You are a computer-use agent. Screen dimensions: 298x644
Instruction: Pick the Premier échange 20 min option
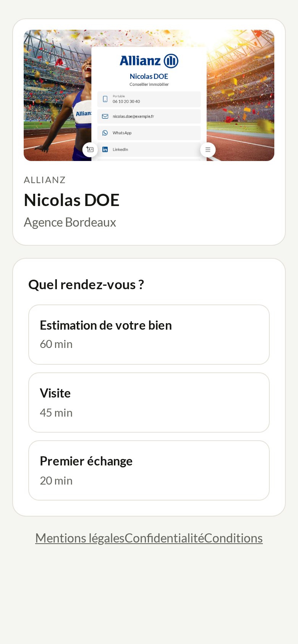pyautogui.click(x=149, y=470)
